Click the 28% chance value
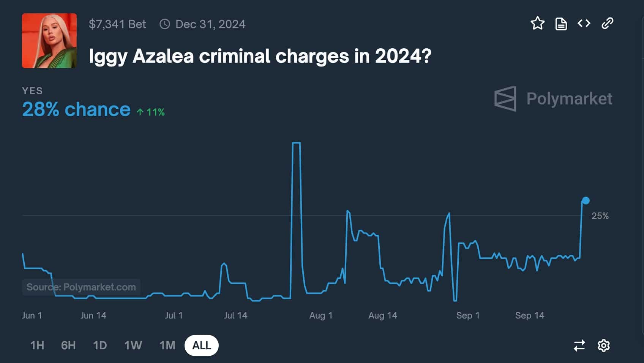This screenshot has height=363, width=644. 76,109
